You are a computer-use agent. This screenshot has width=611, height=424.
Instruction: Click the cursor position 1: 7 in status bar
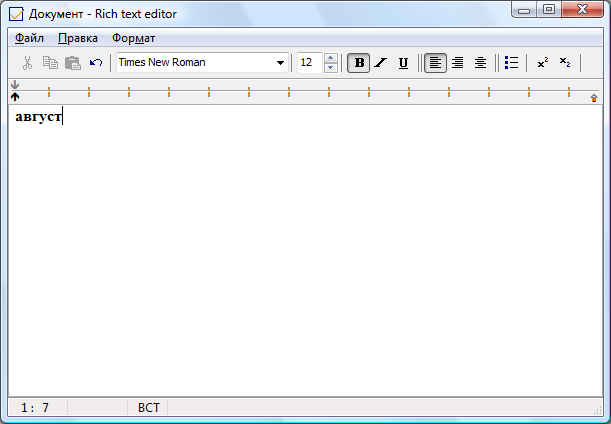click(x=35, y=408)
